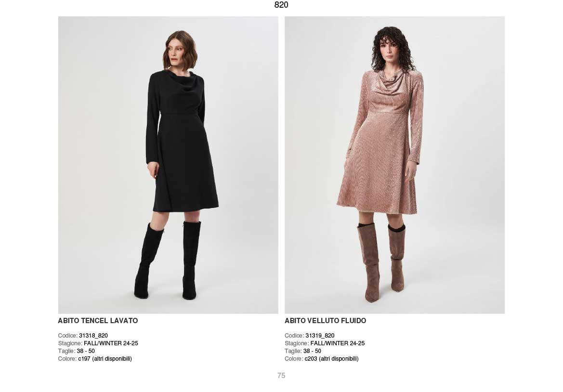Click page number 75 in the footer
Image resolution: width=563 pixels, height=392 pixels.
tap(281, 376)
